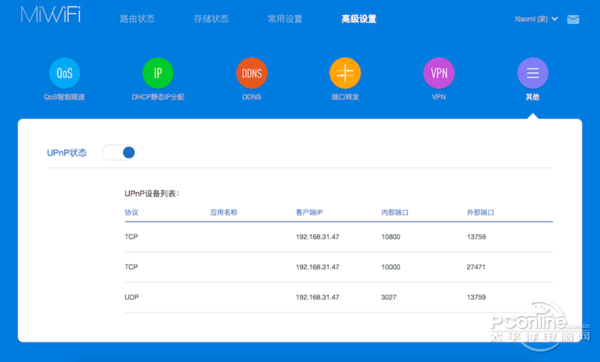
Task: Select external port 13759 in UDP row
Action: click(x=476, y=297)
